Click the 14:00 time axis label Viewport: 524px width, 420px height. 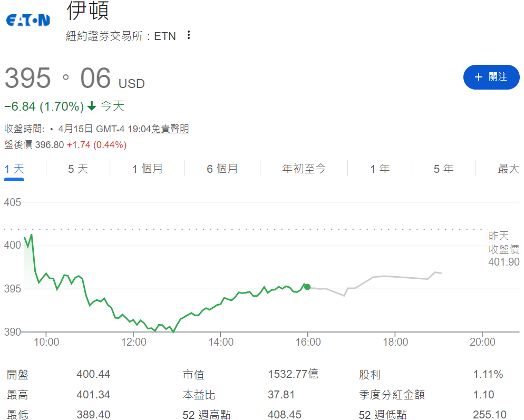(x=221, y=342)
